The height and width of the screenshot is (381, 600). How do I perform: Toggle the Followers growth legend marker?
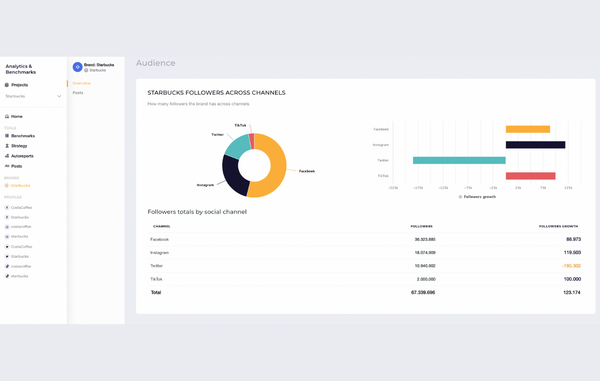460,197
